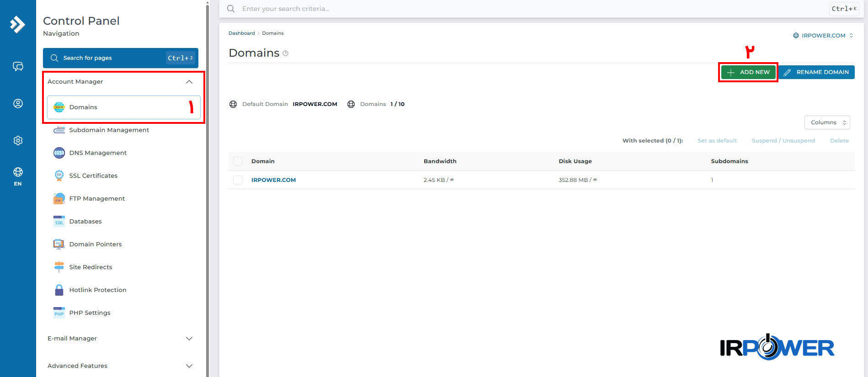Click the Domains www globe icon
This screenshot has height=377, width=868.
click(59, 107)
